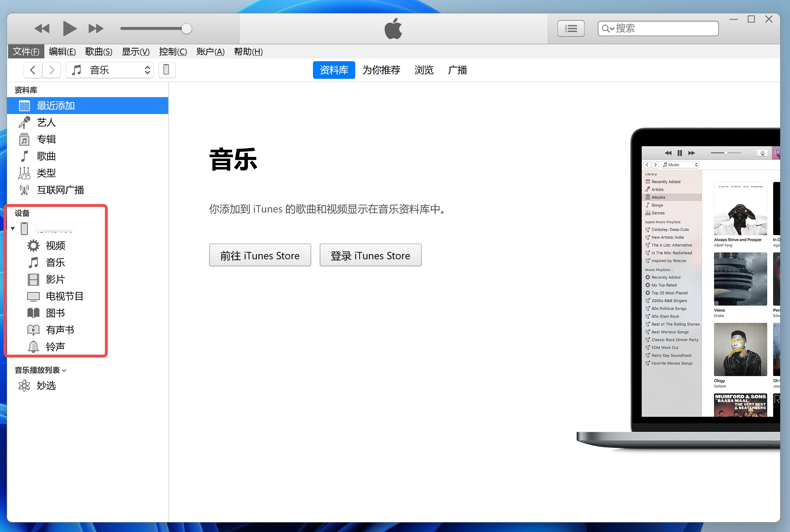Screen dimensions: 790x532
Task: Open the Up Next list button
Action: [x=571, y=28]
